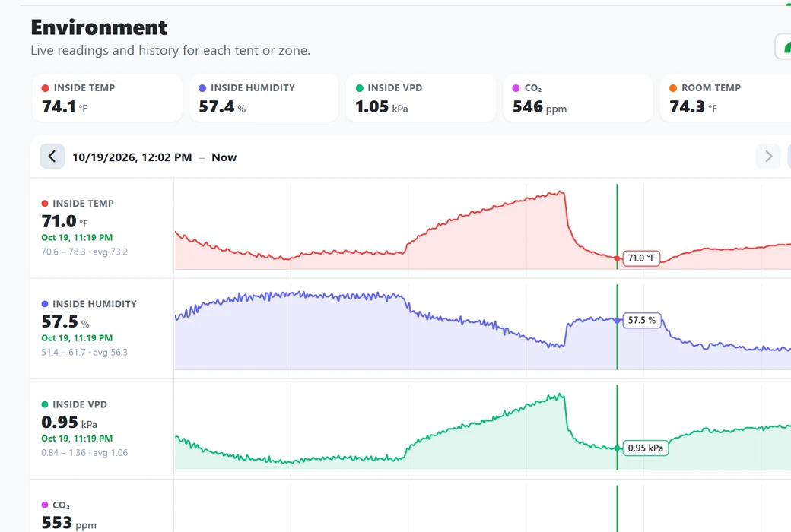
Task: Click the peak of the red Inside Temp curve
Action: click(561, 192)
